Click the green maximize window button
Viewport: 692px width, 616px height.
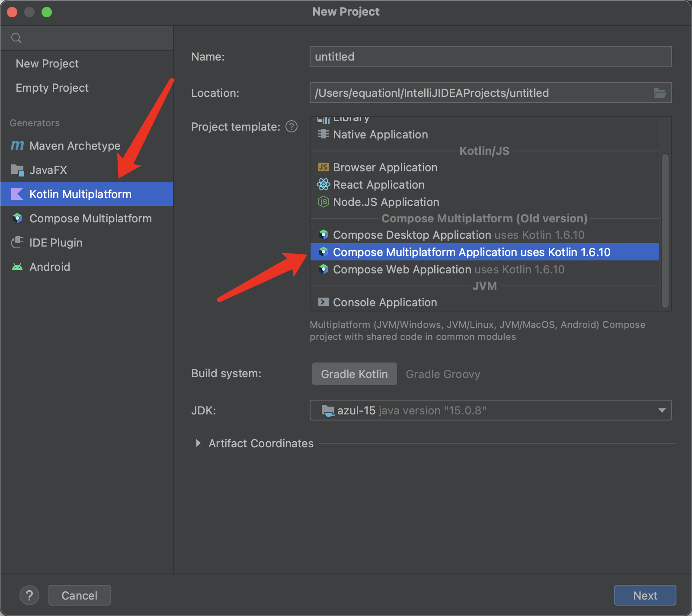[47, 12]
